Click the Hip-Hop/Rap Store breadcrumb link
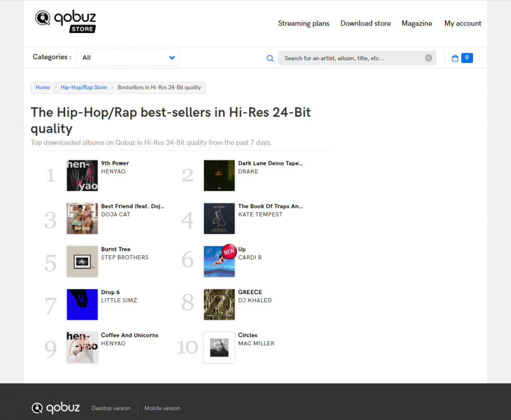This screenshot has height=420, width=511. (83, 87)
